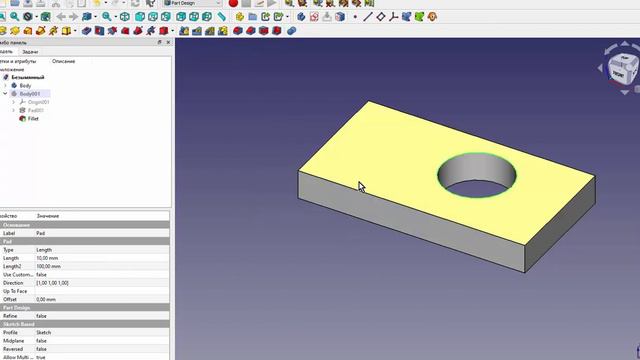
Task: Select the Groove tool icon
Action: (112, 31)
